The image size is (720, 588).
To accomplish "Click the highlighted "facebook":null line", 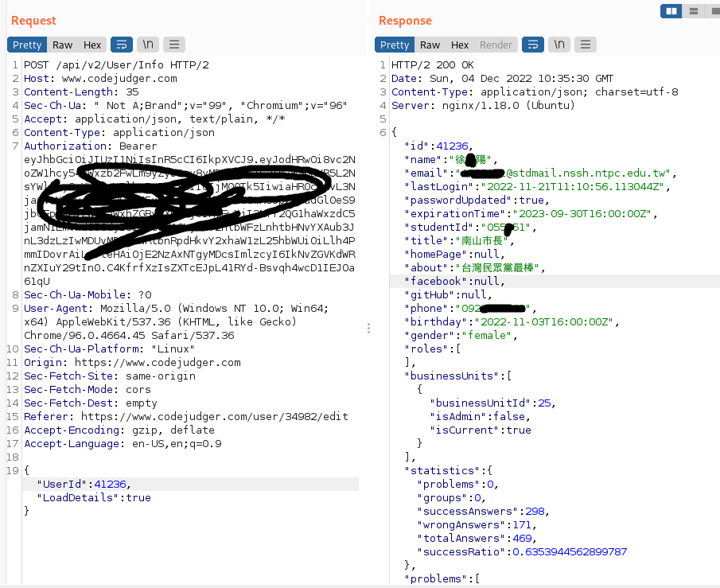I will 454,281.
